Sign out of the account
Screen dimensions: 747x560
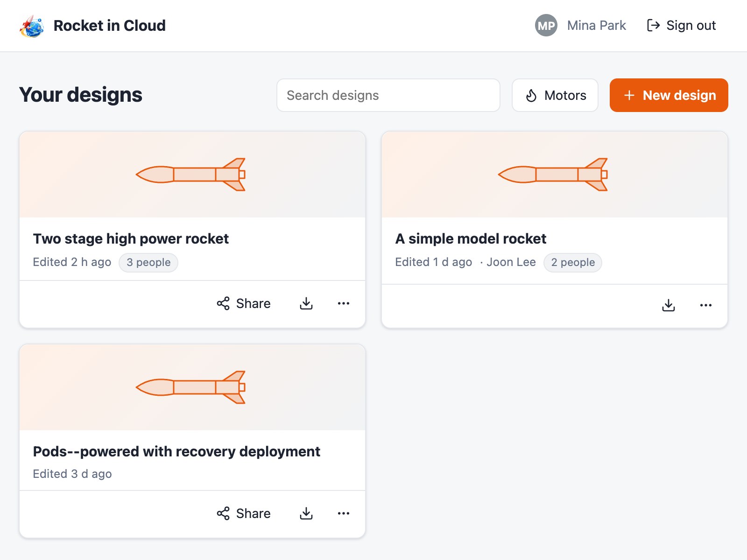click(681, 26)
